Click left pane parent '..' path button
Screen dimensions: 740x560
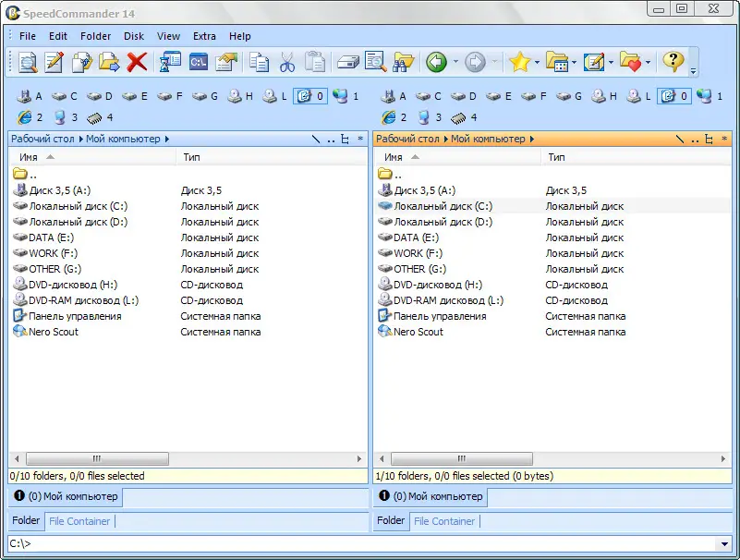[x=331, y=140]
